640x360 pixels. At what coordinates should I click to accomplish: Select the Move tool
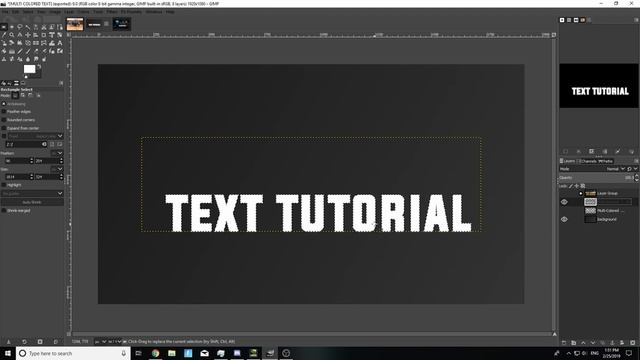tap(28, 35)
